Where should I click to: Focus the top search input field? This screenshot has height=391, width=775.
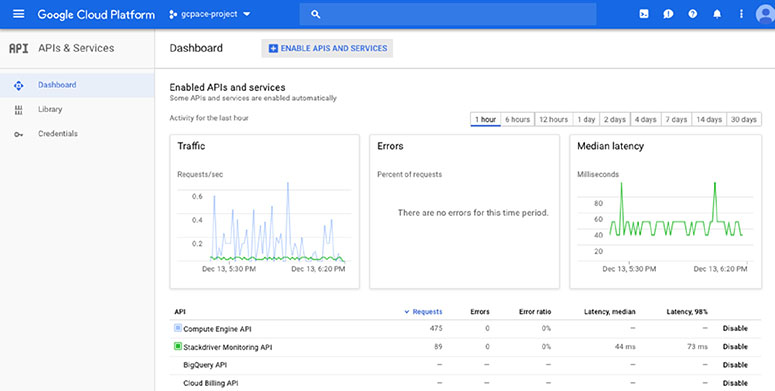point(447,14)
